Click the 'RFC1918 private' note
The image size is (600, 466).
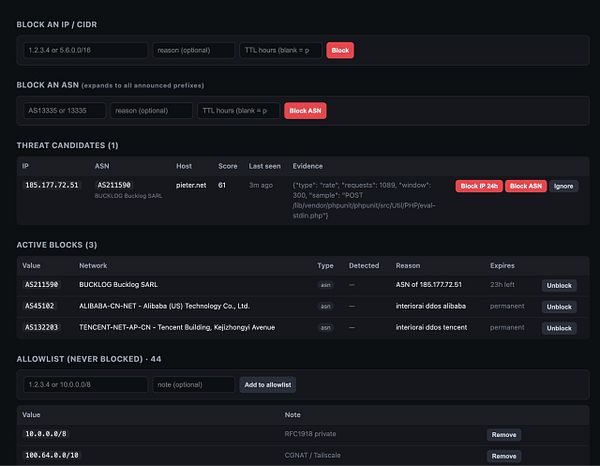[310, 434]
